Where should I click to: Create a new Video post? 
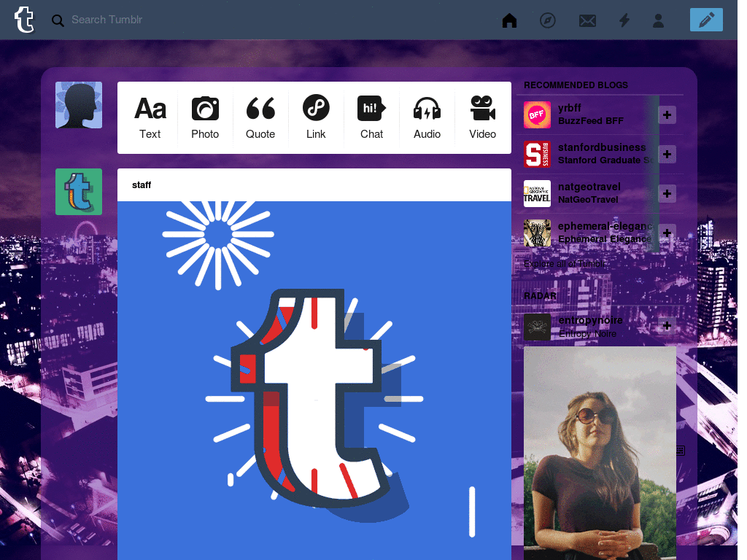coord(483,117)
